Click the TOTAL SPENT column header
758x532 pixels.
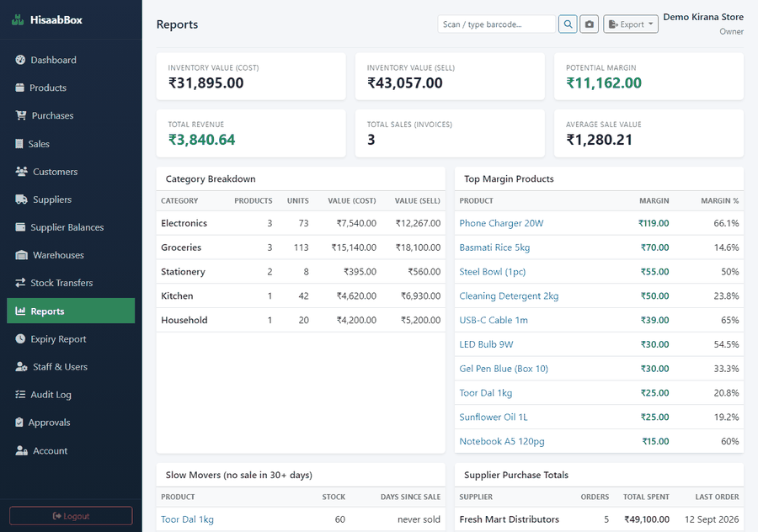coord(646,497)
